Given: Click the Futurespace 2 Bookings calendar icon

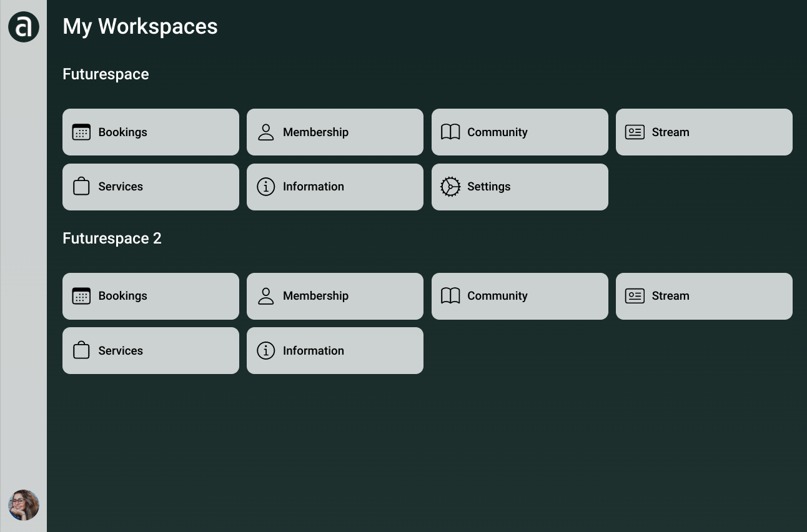Looking at the screenshot, I should click(x=81, y=296).
